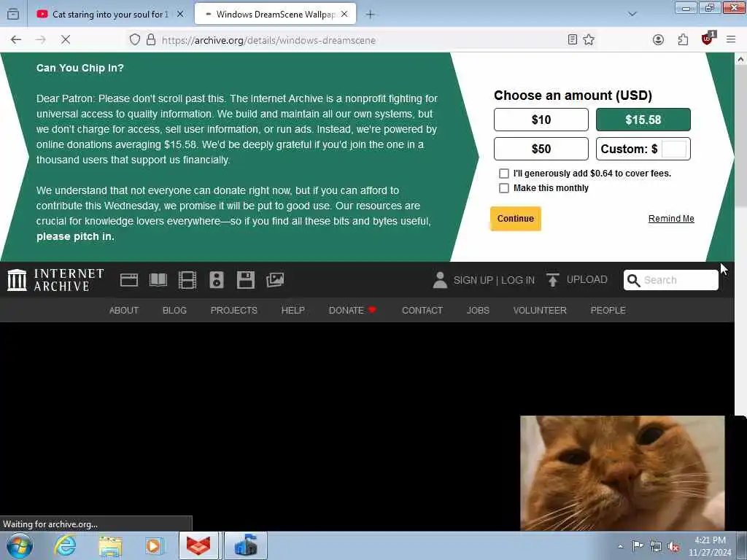
Task: Click the tracking protection shield icon
Action: click(135, 40)
